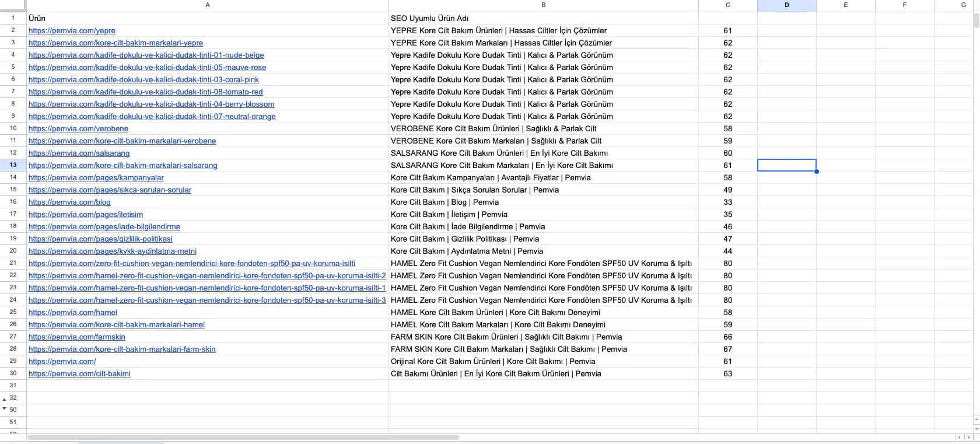The width and height of the screenshot is (980, 444).
Task: Select row 30 header
Action: coord(13,373)
